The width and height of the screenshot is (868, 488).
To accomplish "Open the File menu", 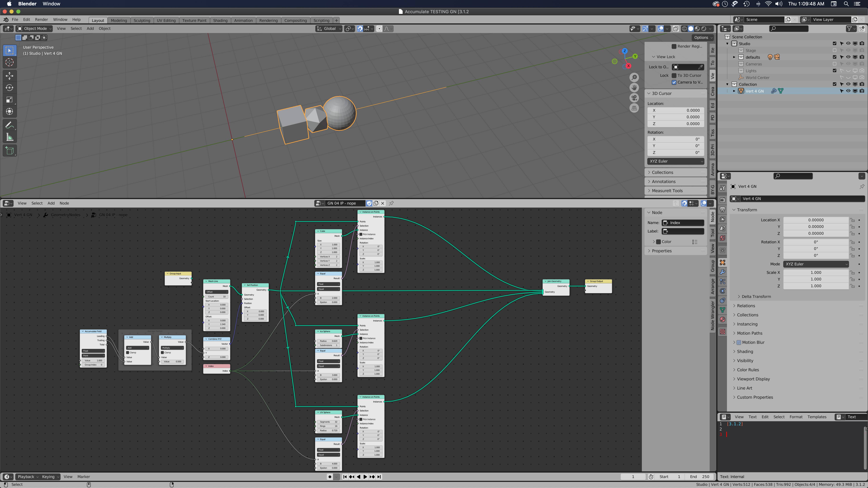I will point(15,19).
